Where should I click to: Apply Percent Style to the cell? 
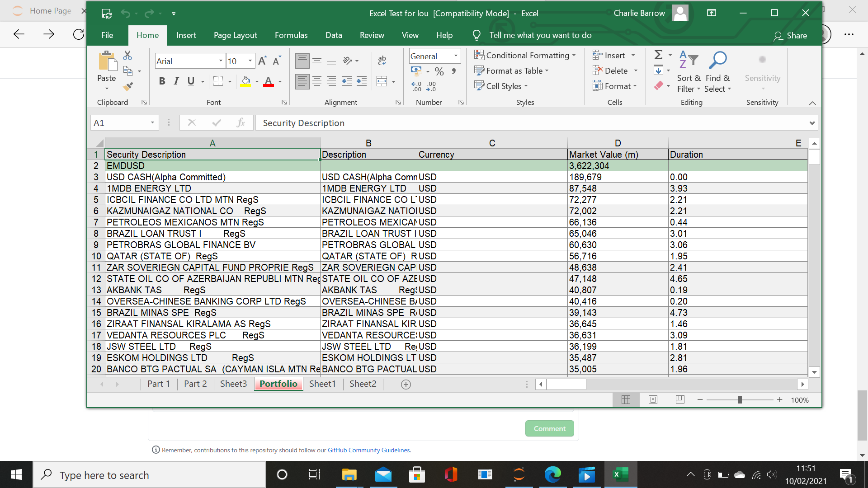439,71
